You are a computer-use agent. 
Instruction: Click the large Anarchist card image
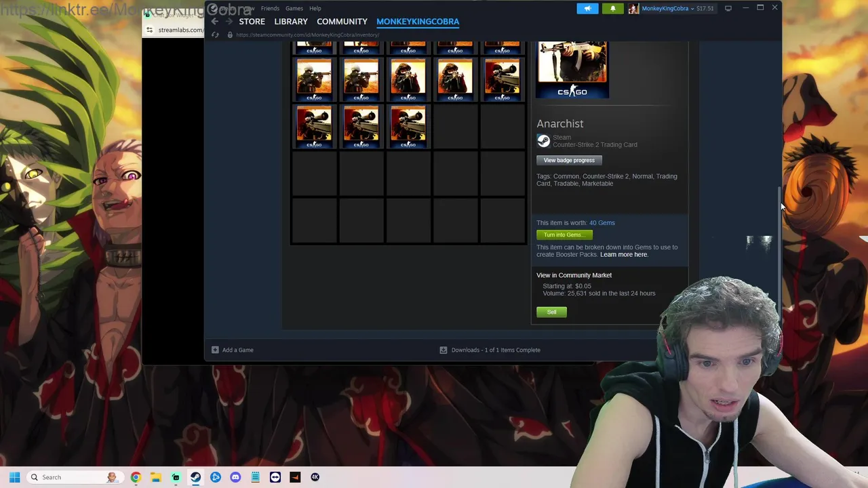(x=572, y=70)
